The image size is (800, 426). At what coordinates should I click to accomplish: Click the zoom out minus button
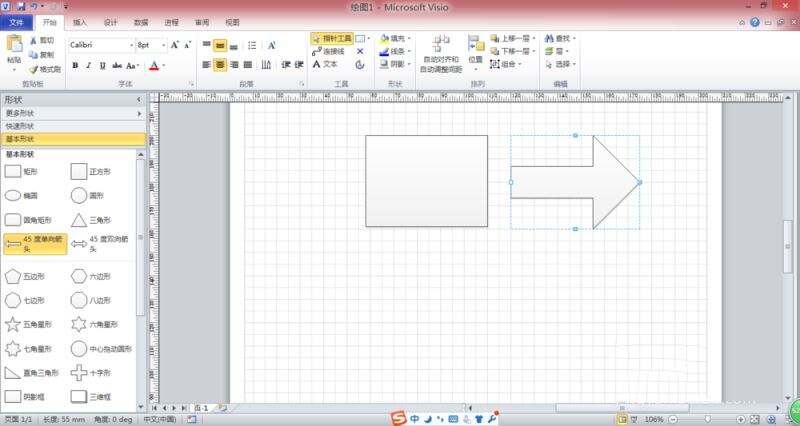[673, 419]
